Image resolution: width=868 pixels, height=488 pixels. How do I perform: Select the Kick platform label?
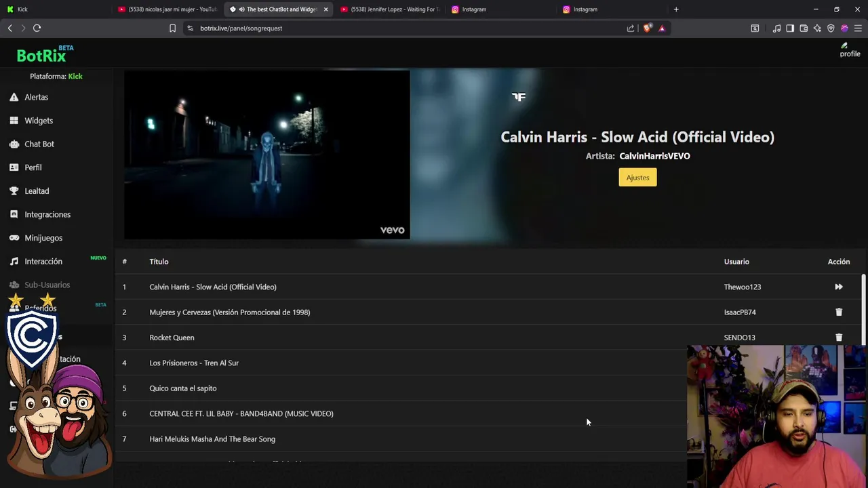pos(75,77)
